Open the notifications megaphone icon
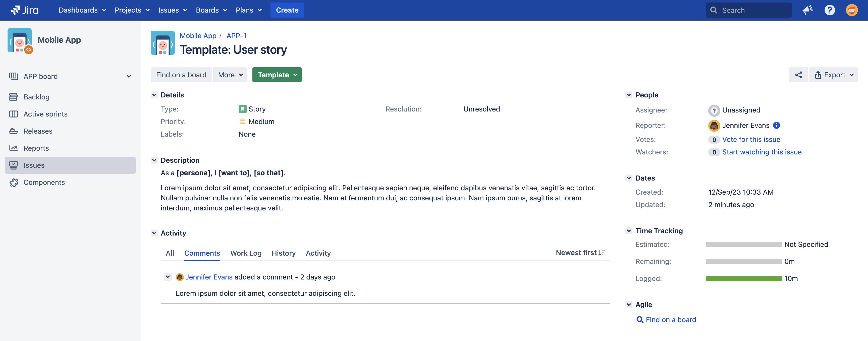The width and height of the screenshot is (868, 341). [x=807, y=10]
